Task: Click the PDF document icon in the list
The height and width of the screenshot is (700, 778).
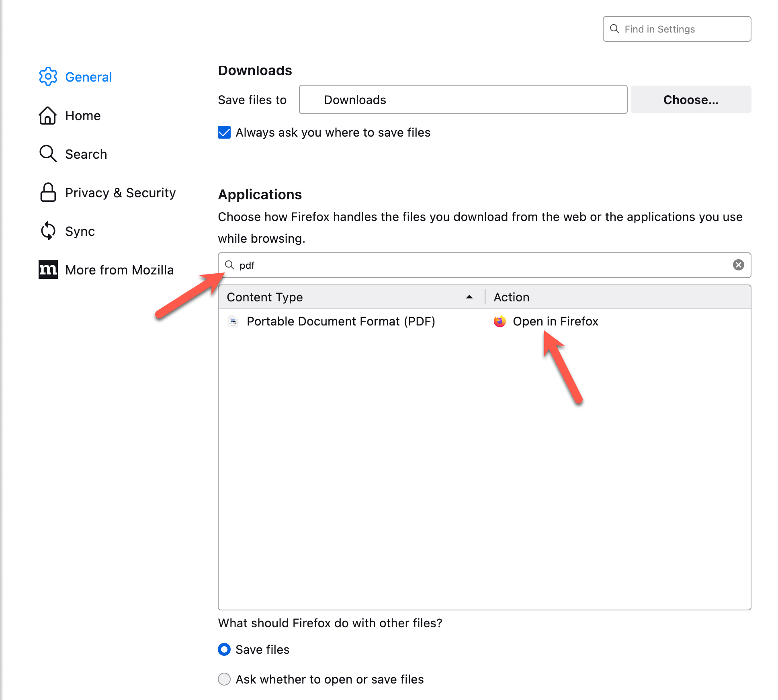Action: click(x=233, y=321)
